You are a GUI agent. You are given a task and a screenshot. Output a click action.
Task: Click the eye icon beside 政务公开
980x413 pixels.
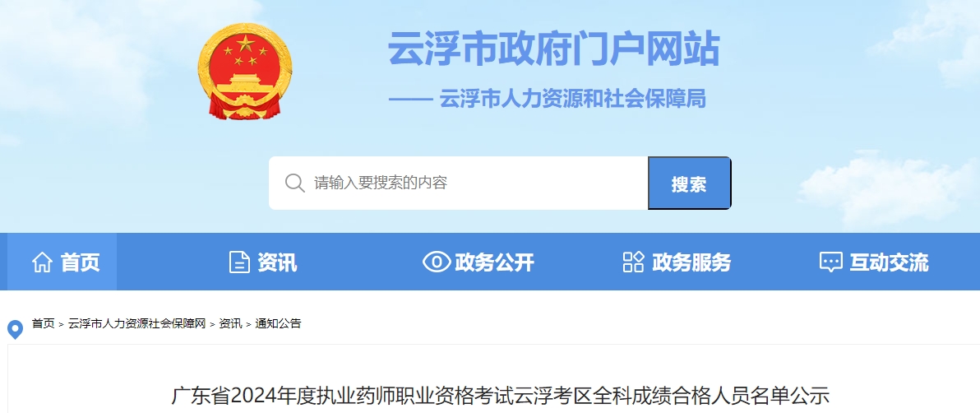tap(437, 262)
